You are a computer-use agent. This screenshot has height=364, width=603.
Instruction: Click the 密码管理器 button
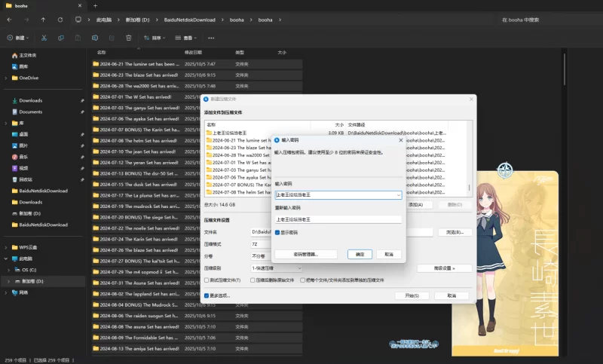pyautogui.click(x=305, y=254)
